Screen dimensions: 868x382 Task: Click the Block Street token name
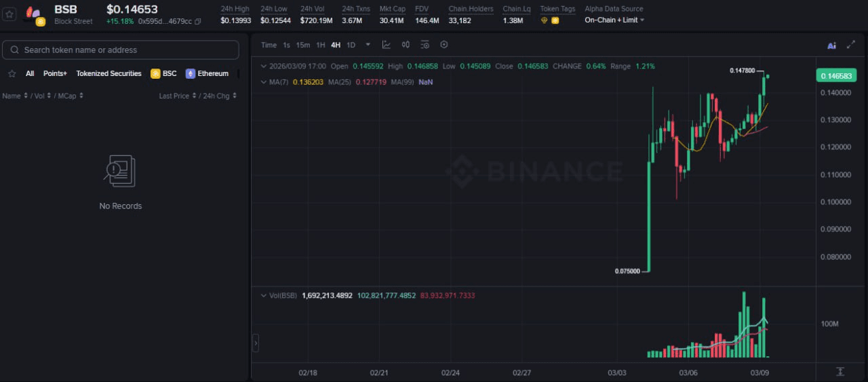(x=73, y=22)
